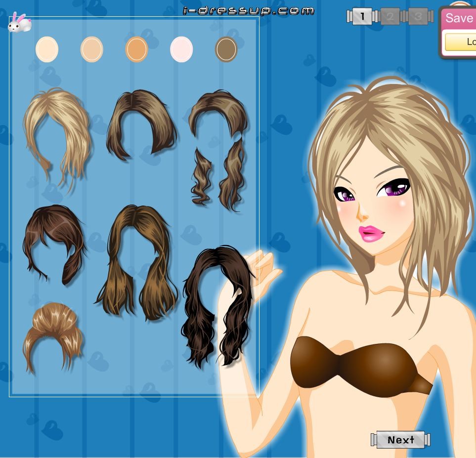
Task: Choose the lightest cream skin tone
Action: point(47,50)
